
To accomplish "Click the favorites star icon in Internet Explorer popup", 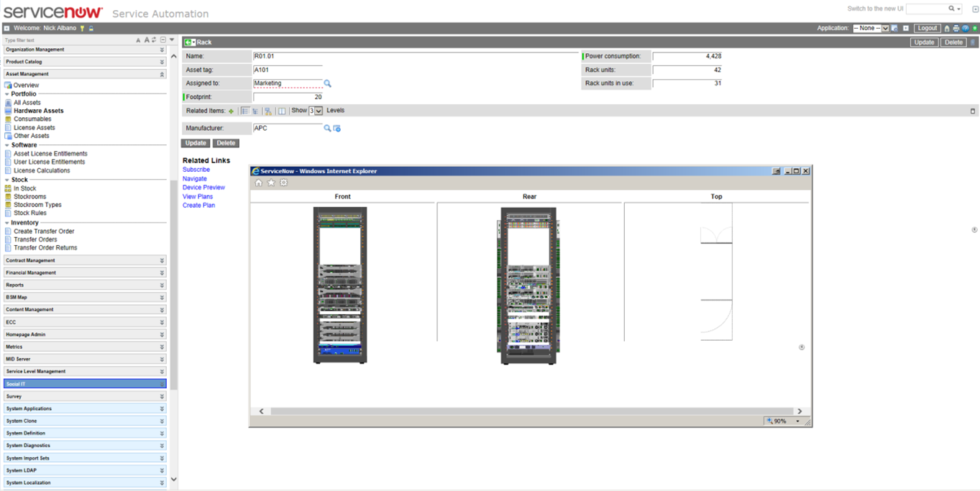I will 271,183.
